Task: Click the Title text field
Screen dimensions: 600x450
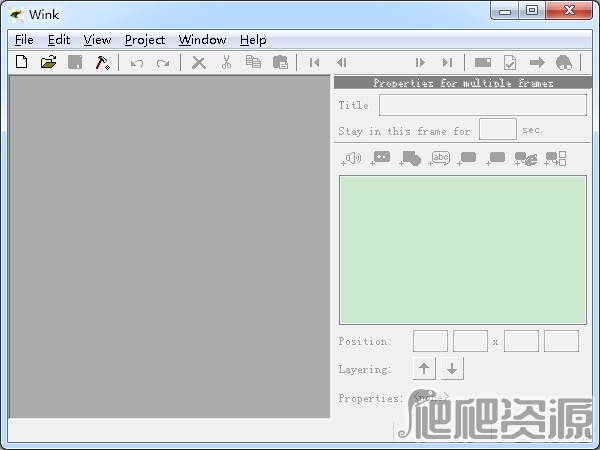Action: click(482, 105)
